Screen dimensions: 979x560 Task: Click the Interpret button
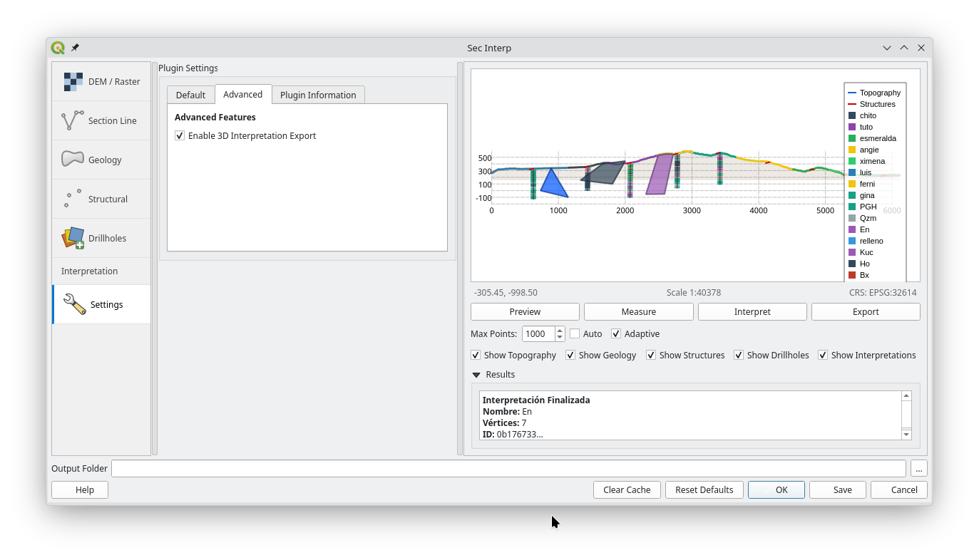752,311
